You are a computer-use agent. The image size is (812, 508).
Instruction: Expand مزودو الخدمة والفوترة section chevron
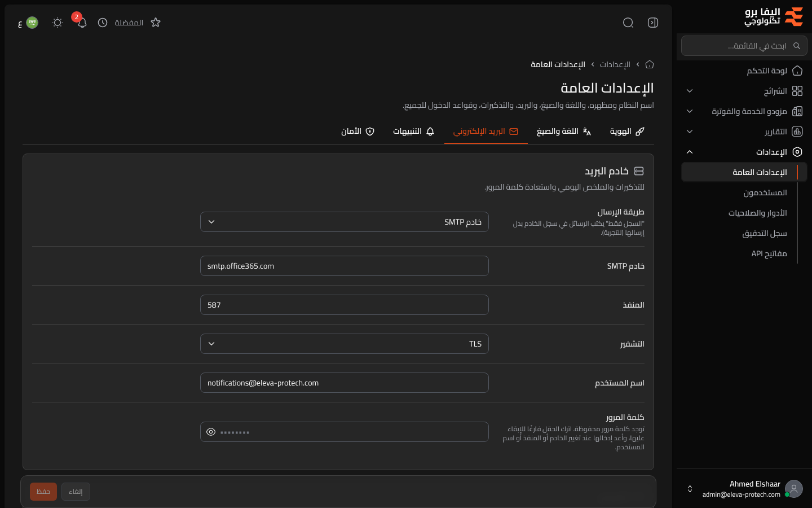click(x=690, y=111)
